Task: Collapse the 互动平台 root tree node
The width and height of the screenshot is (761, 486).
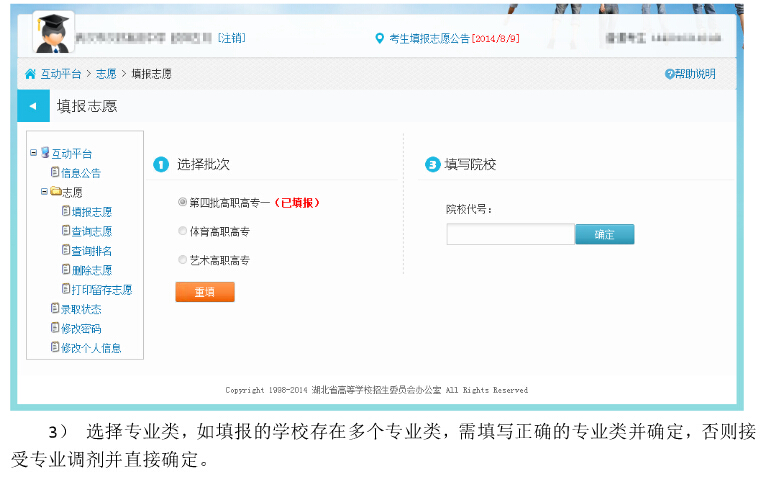Action: click(x=33, y=153)
